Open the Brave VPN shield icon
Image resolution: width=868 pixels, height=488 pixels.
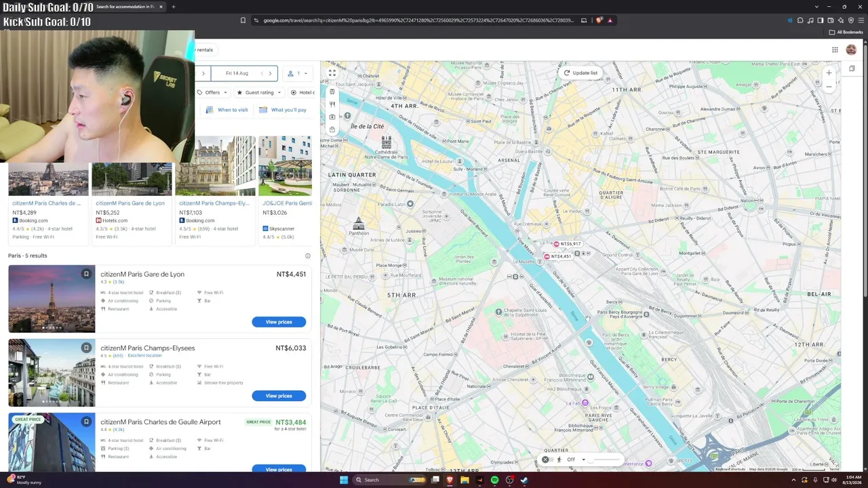[x=851, y=20]
